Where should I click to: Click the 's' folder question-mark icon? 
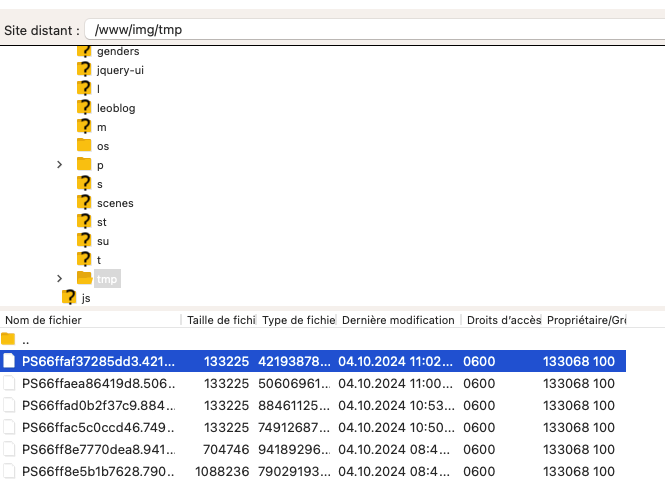[x=84, y=183]
